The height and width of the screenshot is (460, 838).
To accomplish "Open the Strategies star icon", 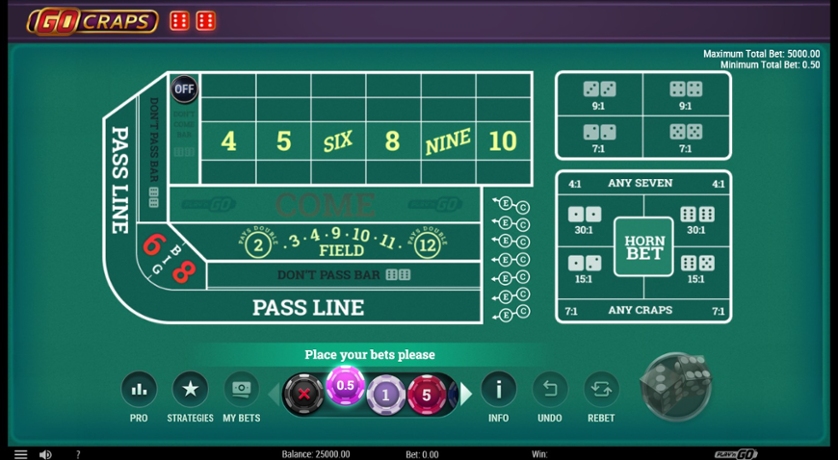I will pos(190,390).
